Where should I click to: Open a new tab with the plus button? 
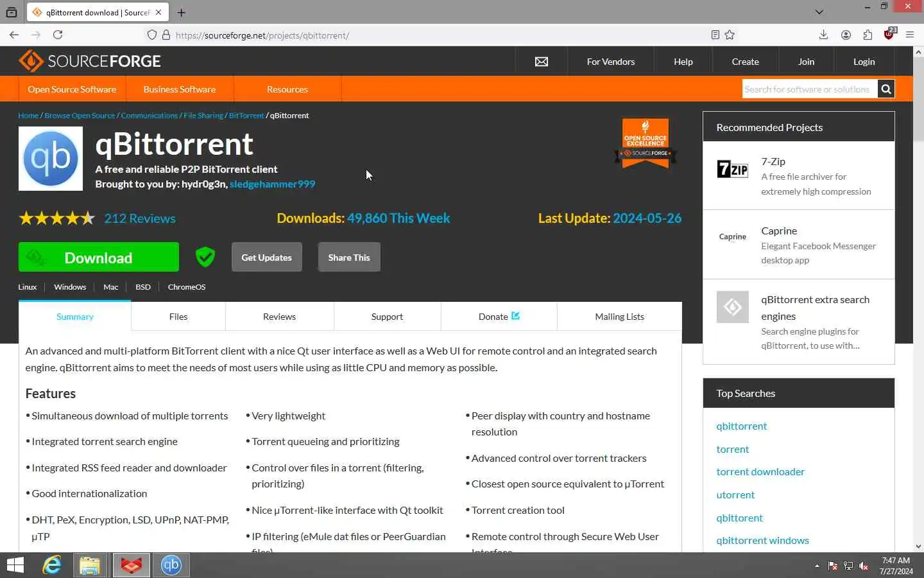pos(182,12)
